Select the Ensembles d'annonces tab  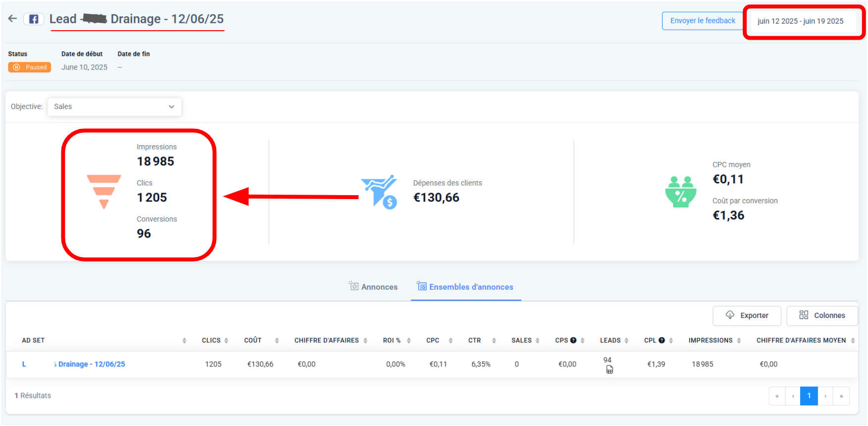click(x=465, y=287)
